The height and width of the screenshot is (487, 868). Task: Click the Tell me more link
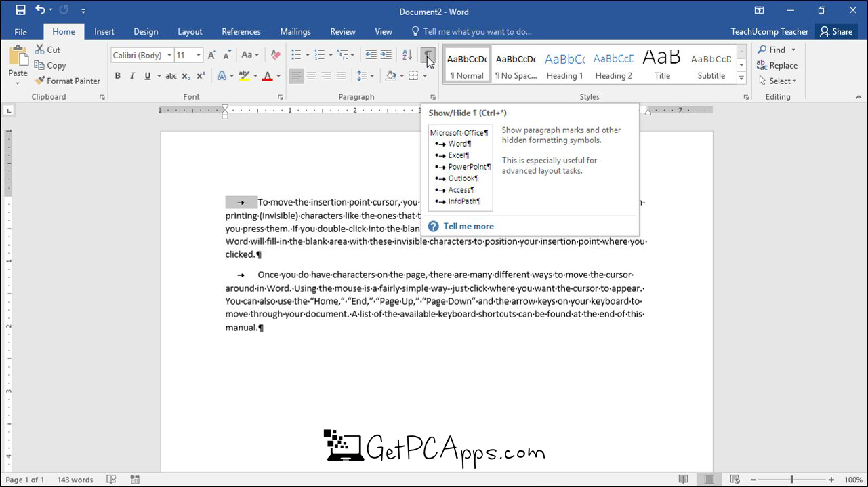point(468,227)
